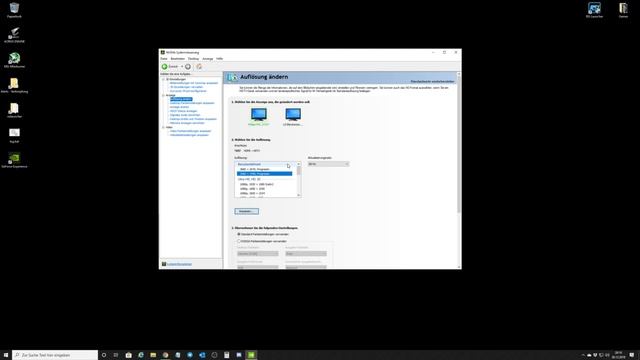This screenshot has width=640, height=360.
Task: Click the resolution list's vertical scrollbar thumb
Action: [x=299, y=171]
